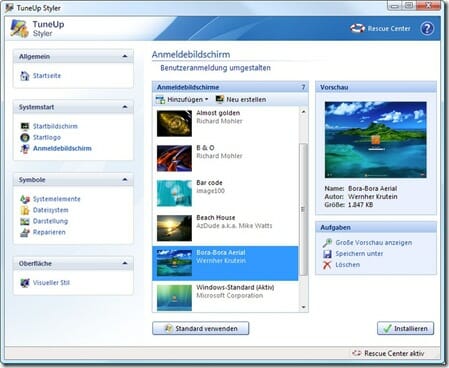This screenshot has width=449, height=368.
Task: Click the Startlogo round icon
Action: click(25, 137)
